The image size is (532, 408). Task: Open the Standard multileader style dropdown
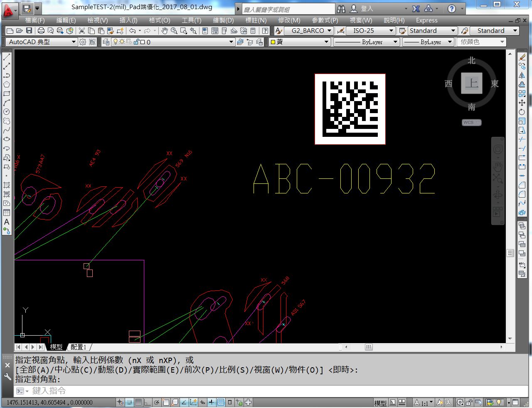pyautogui.click(x=495, y=31)
